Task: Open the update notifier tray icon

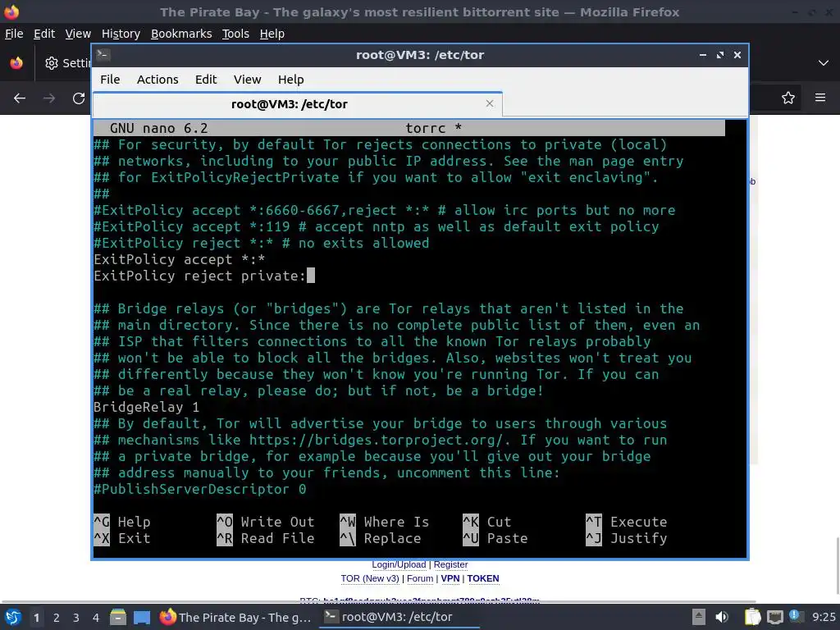Action: click(796, 616)
